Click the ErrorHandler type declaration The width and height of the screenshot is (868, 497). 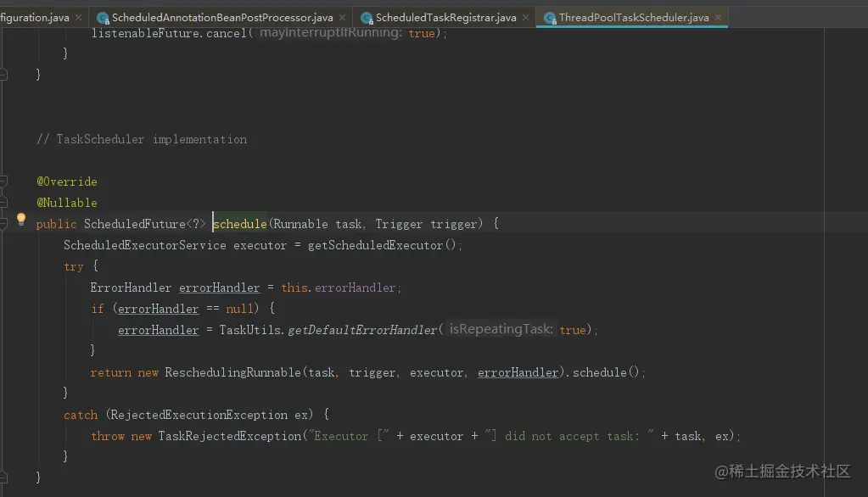point(131,288)
